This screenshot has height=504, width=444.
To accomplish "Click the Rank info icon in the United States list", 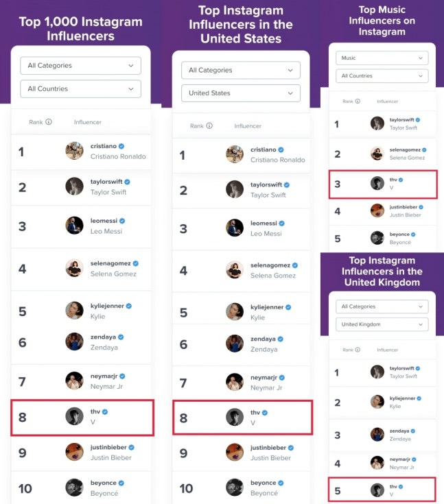I will click(209, 126).
